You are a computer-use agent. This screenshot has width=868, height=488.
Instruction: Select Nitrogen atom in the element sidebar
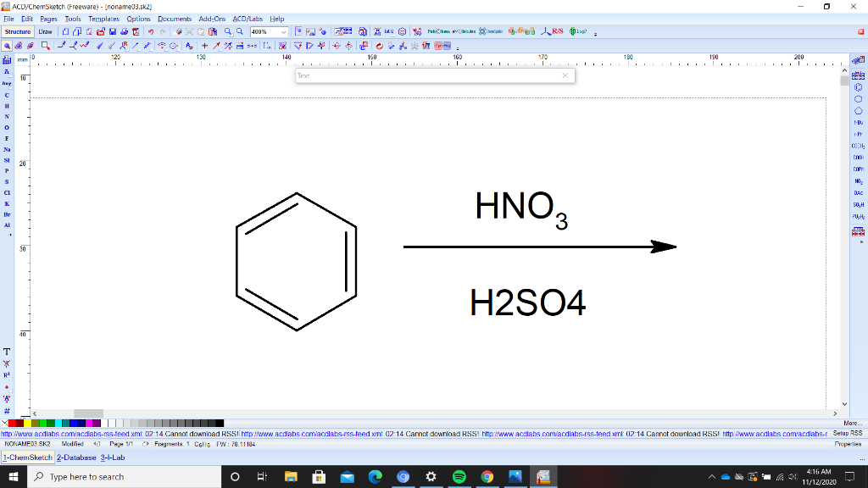[7, 118]
